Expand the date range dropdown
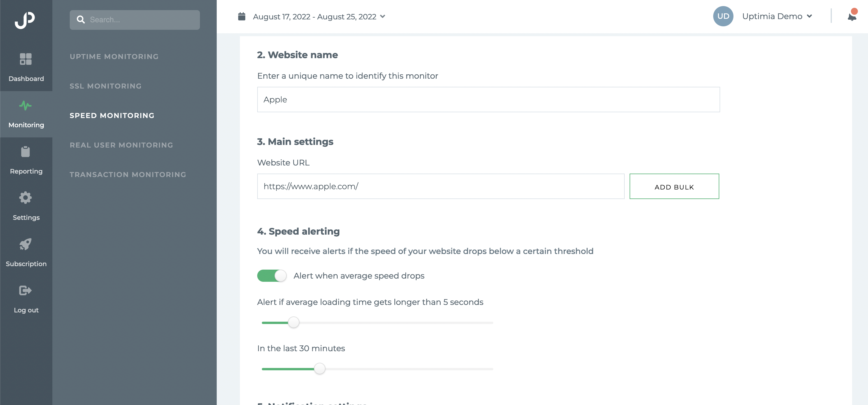The height and width of the screenshot is (405, 868). pyautogui.click(x=319, y=16)
